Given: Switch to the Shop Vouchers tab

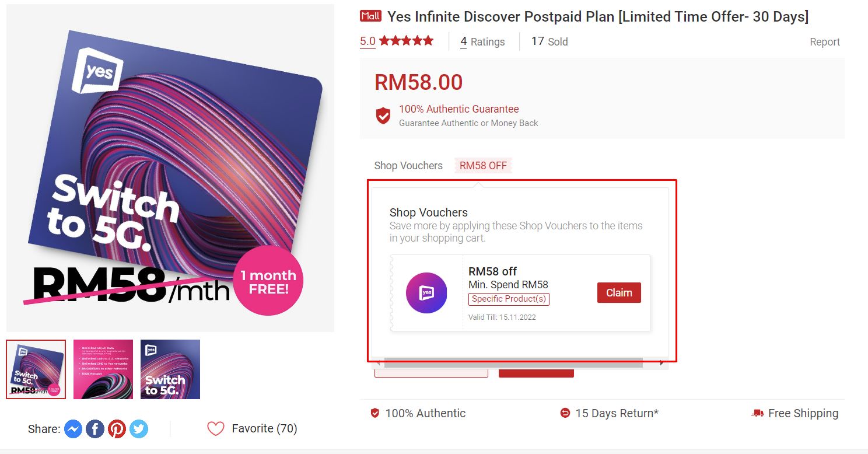Looking at the screenshot, I should pos(408,166).
